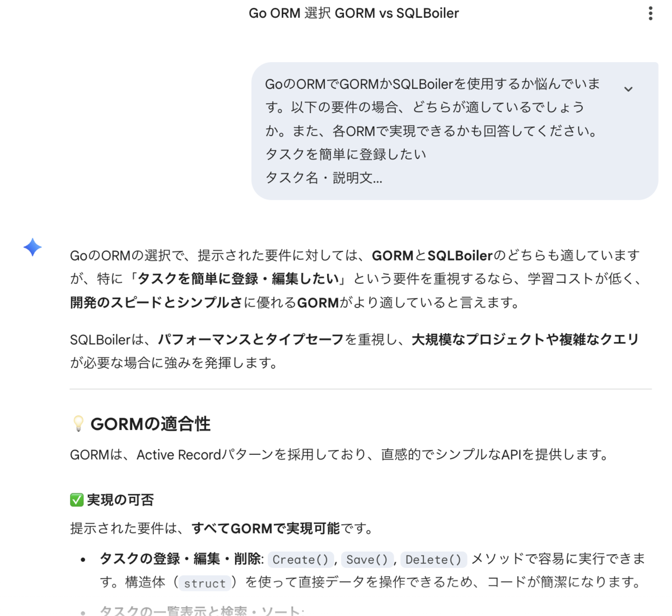The height and width of the screenshot is (616, 672).
Task: Click the green checkmark emoji by 実現の可否
Action: [77, 500]
